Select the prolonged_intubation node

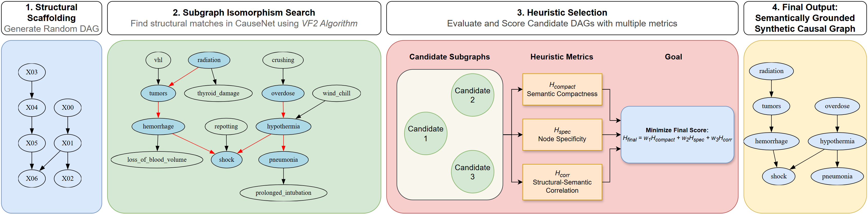click(x=283, y=193)
